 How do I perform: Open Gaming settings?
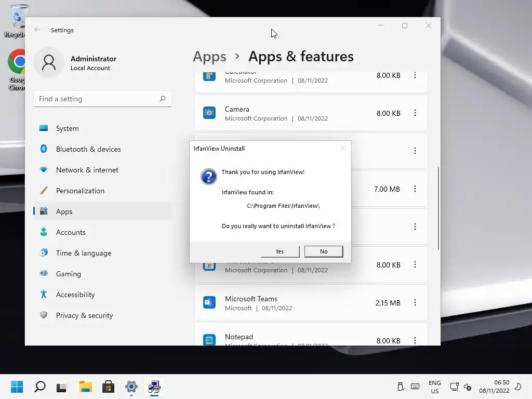click(102, 274)
